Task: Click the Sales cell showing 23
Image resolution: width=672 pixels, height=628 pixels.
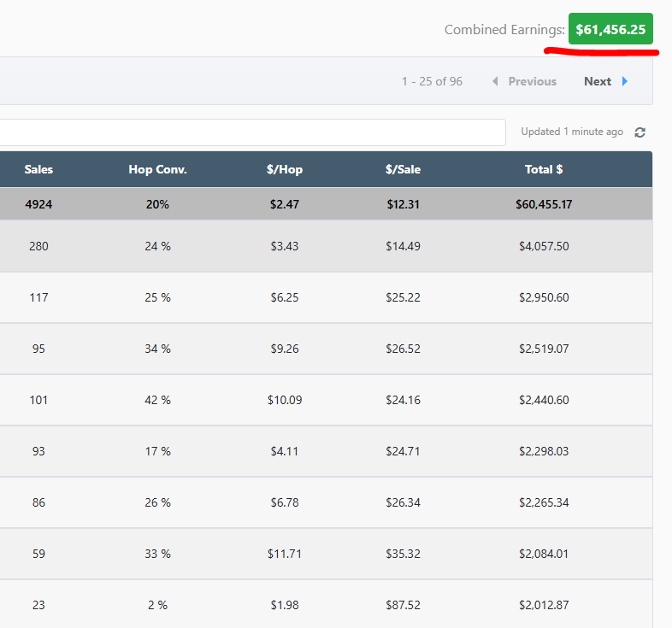Action: pyautogui.click(x=38, y=605)
